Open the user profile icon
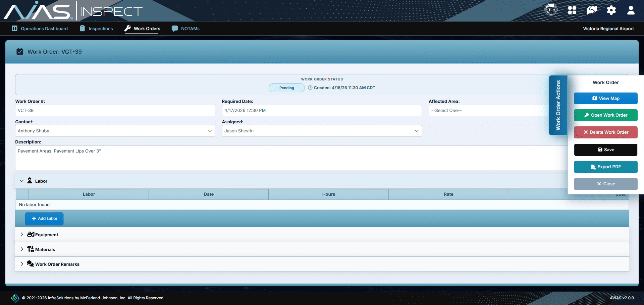 click(631, 10)
